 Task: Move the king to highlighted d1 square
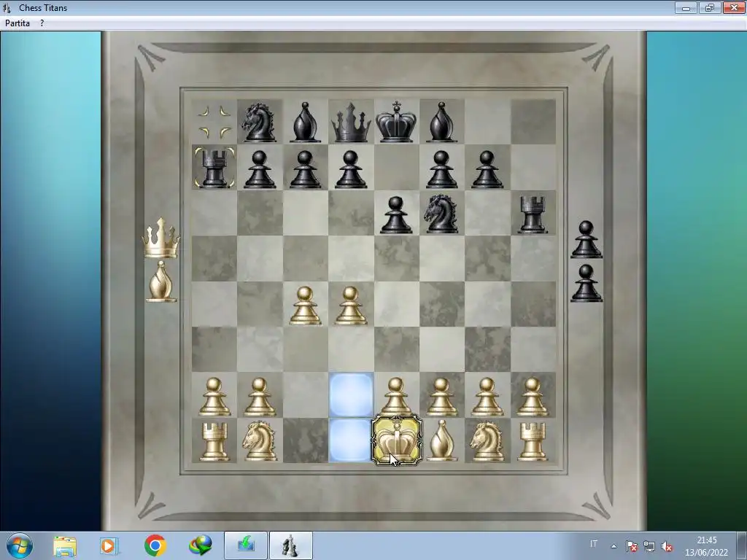click(x=351, y=440)
